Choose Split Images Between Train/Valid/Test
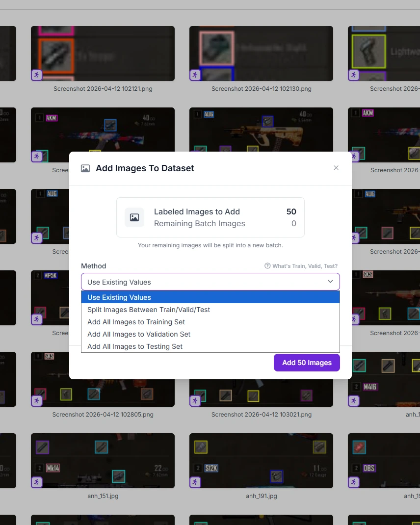This screenshot has height=525, width=420. [210, 310]
